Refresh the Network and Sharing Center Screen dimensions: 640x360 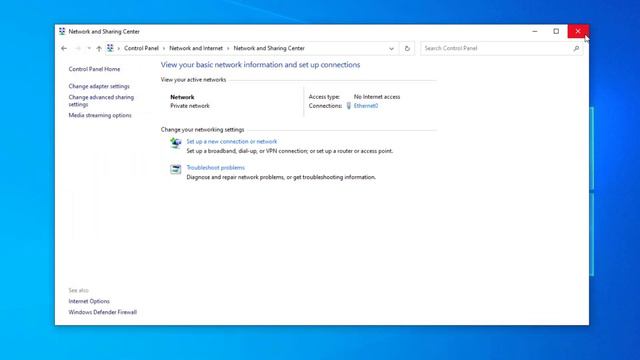pos(407,49)
